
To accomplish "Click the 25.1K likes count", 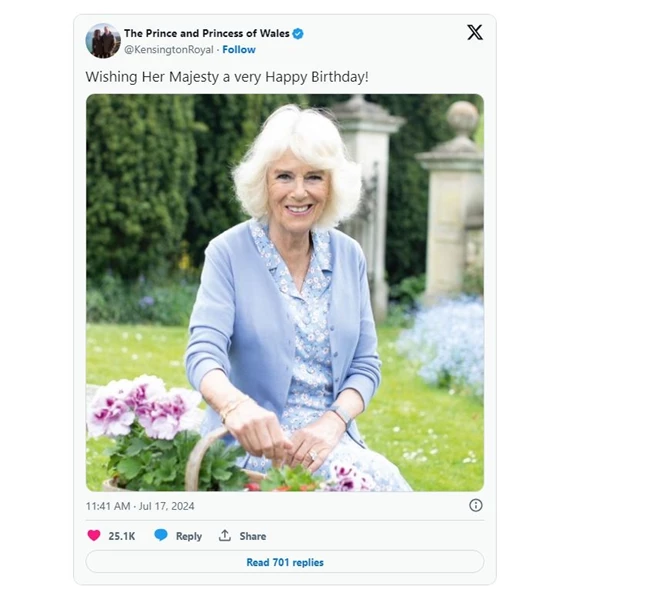I will pos(122,536).
